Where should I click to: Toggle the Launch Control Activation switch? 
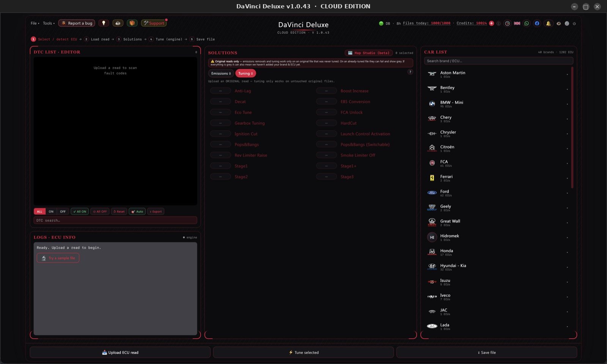pyautogui.click(x=326, y=134)
